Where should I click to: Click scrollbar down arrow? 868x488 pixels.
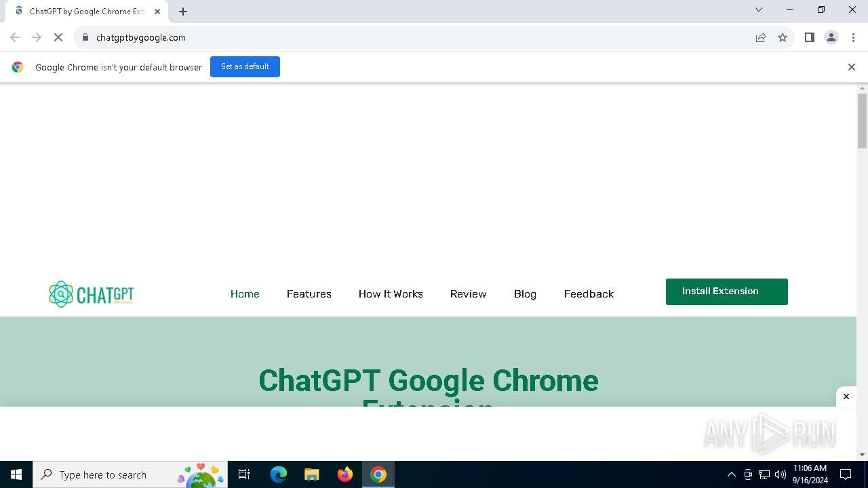862,455
